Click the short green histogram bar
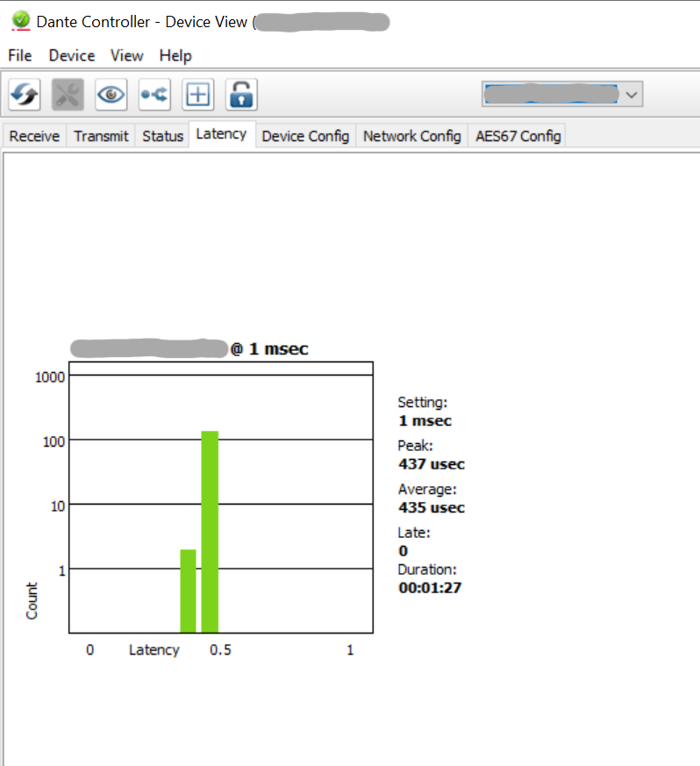Image resolution: width=700 pixels, height=766 pixels. click(188, 591)
